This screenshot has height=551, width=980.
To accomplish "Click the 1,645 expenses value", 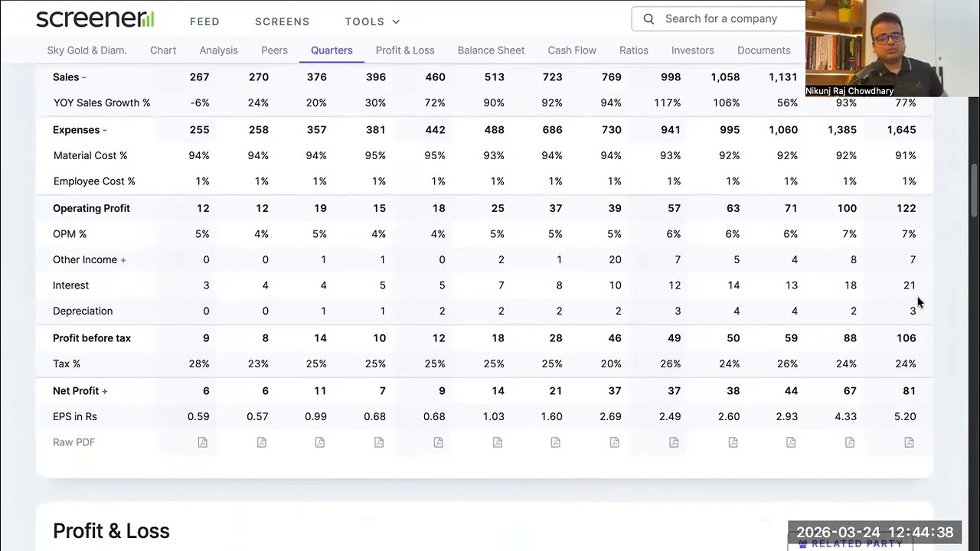I will click(901, 130).
